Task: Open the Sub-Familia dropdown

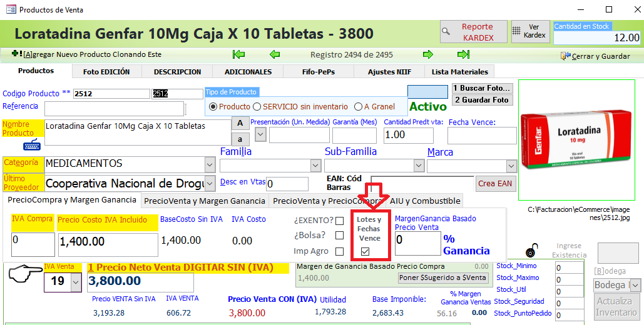Action: pos(419,166)
